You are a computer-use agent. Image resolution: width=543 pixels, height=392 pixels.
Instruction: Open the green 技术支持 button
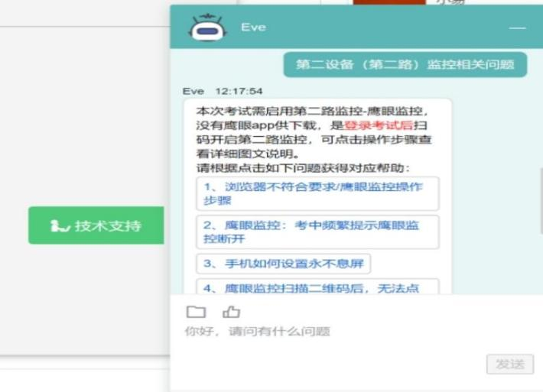(96, 225)
